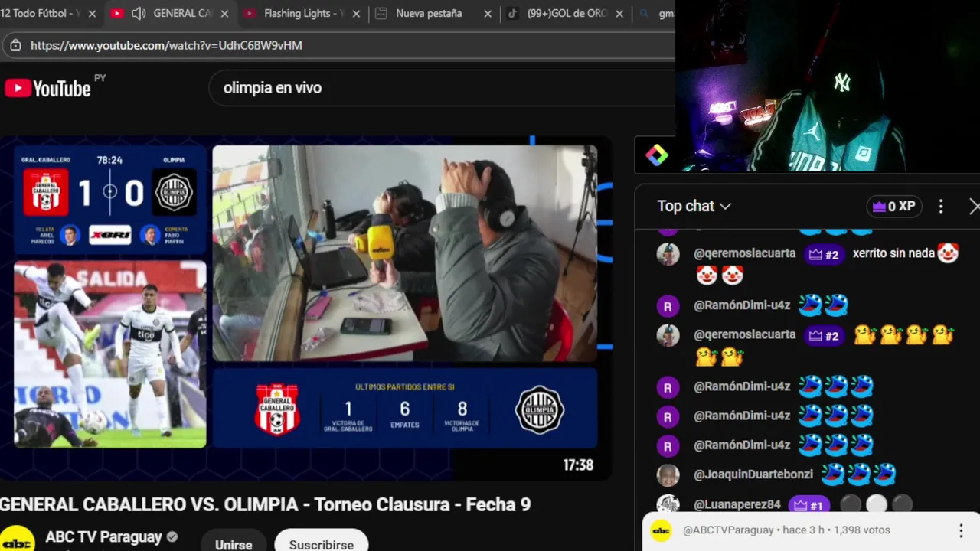The image size is (980, 551).
Task: Switch to the (99+)GOL de ORO tab
Action: click(x=567, y=14)
